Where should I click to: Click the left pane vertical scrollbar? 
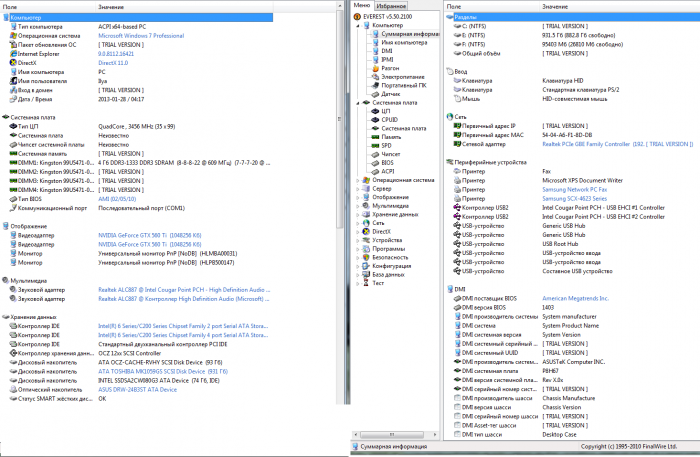click(339, 120)
